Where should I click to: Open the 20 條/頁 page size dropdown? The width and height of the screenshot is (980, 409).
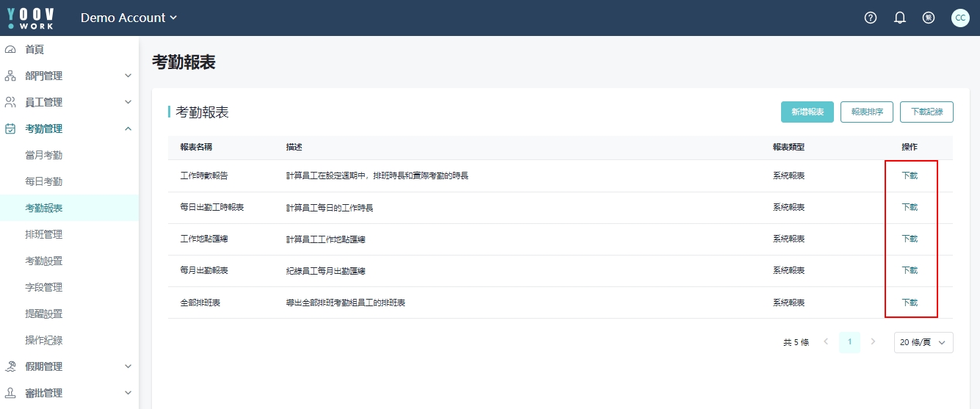(x=923, y=342)
